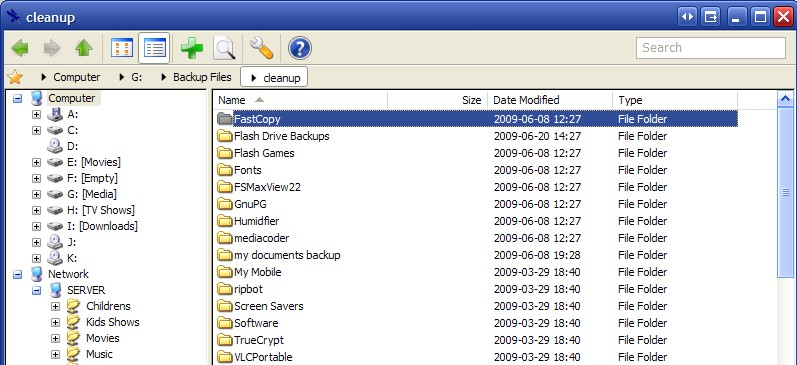The image size is (797, 365).
Task: Select the D: optical drive in tree
Action: [73, 146]
